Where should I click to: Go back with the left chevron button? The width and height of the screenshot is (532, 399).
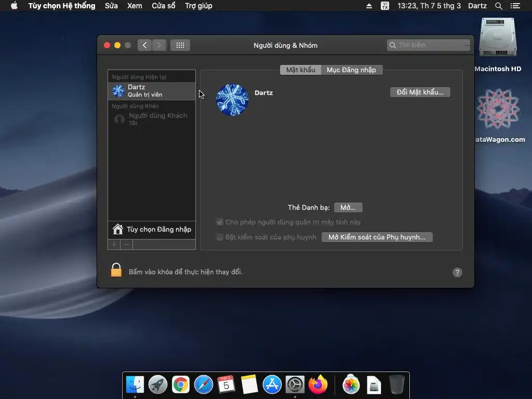pyautogui.click(x=144, y=45)
